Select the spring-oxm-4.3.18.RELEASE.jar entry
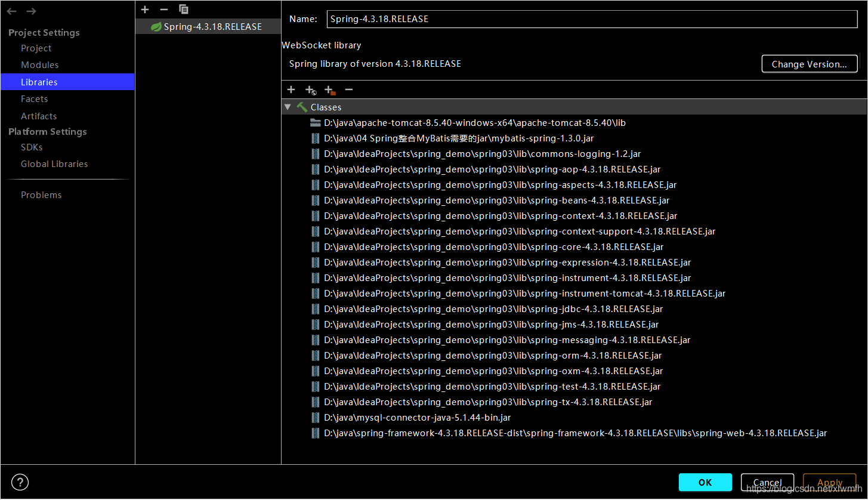868x500 pixels. tap(493, 371)
